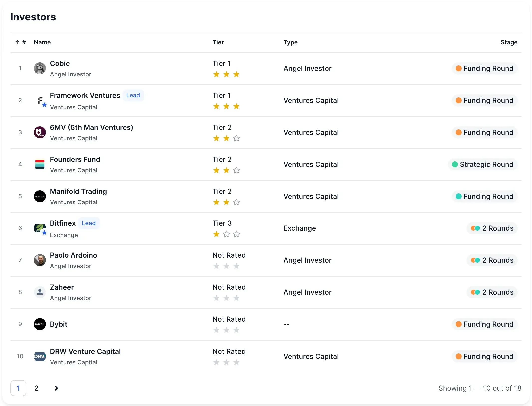Select page 1 in pagination
The image size is (532, 406).
coord(18,388)
